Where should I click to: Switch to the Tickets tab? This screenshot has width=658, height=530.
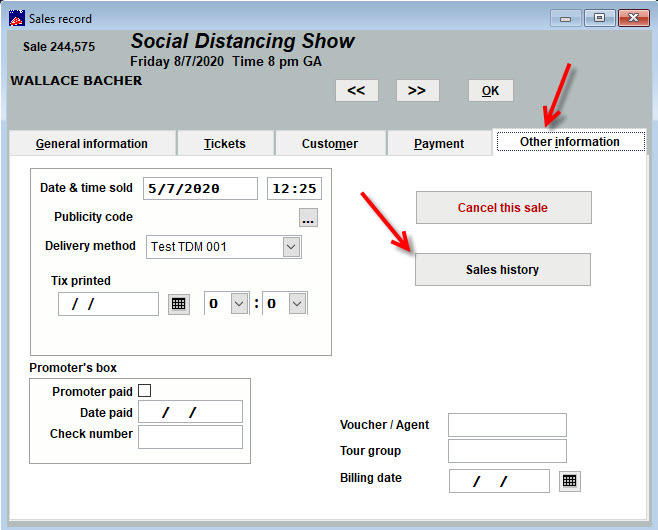coord(224,143)
